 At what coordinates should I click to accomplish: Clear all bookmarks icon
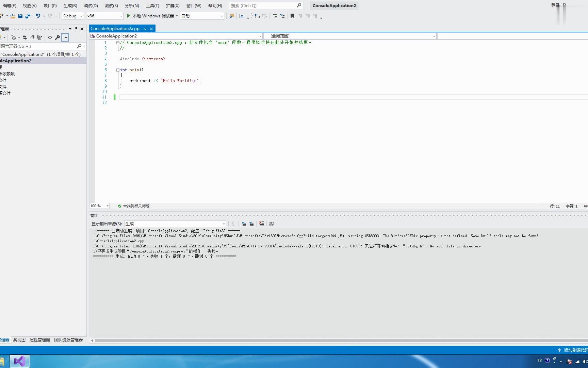point(315,16)
